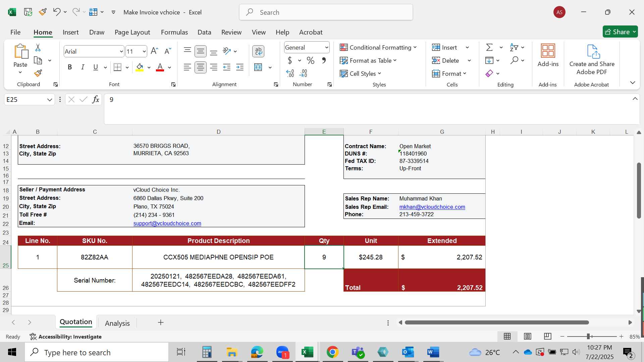Screen dimensions: 644x362
Task: Increase font size with A-up icon
Action: point(154,51)
